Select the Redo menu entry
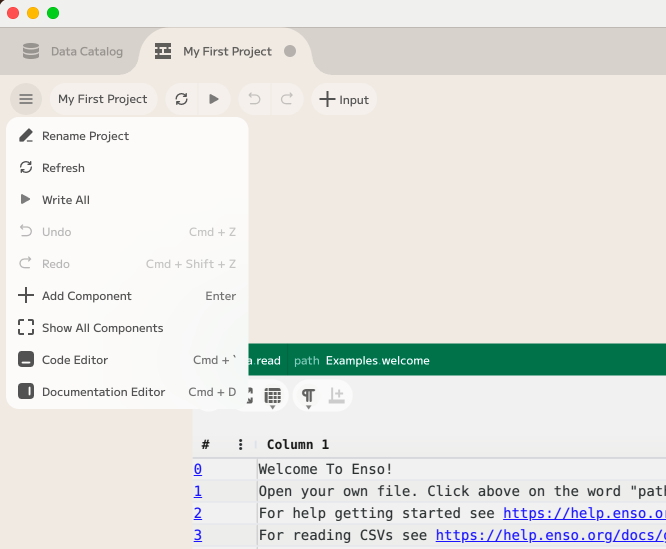The image size is (666, 549). 127,264
